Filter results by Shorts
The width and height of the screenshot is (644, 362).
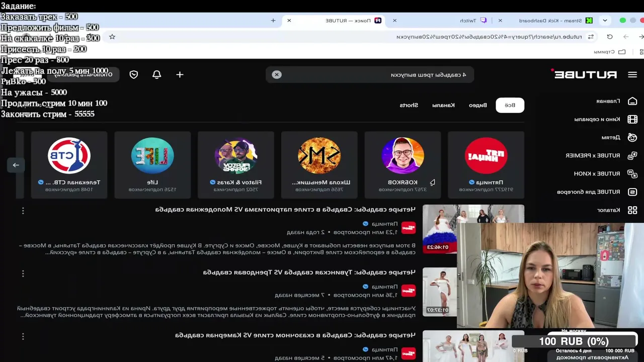pos(409,105)
